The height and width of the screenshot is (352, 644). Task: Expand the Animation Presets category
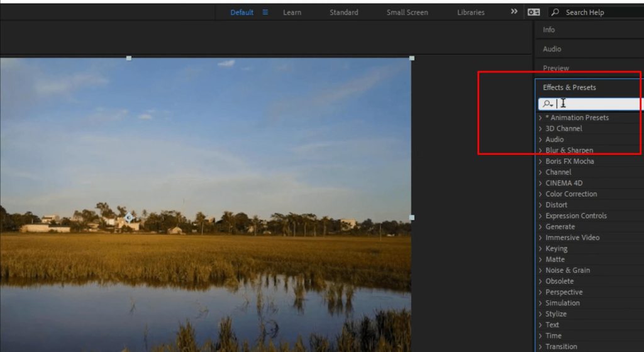(x=540, y=118)
